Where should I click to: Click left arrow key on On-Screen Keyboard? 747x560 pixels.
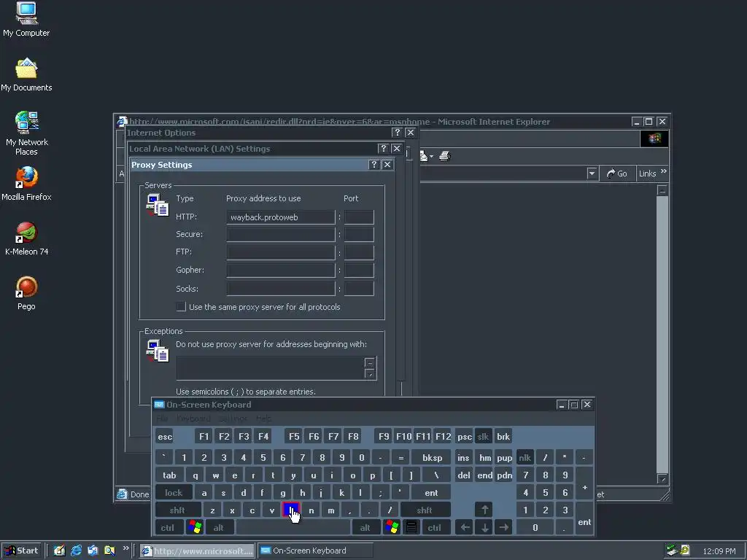(465, 527)
